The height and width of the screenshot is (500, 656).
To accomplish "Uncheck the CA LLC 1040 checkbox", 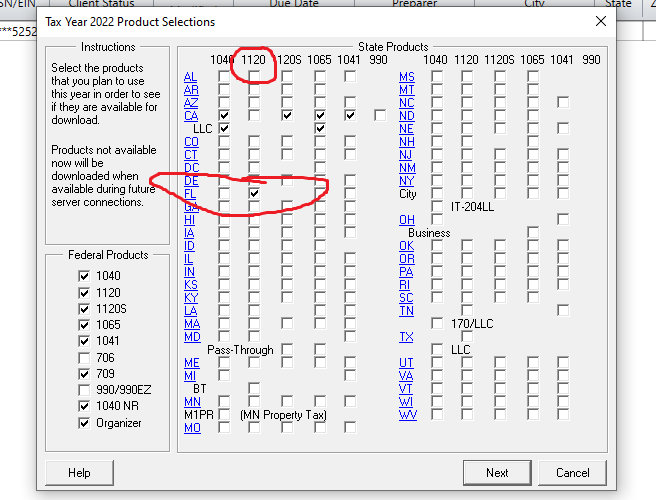I will (x=224, y=128).
